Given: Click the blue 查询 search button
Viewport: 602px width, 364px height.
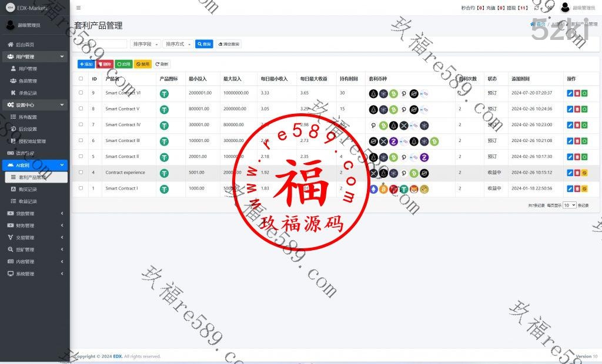Looking at the screenshot, I should pyautogui.click(x=204, y=44).
